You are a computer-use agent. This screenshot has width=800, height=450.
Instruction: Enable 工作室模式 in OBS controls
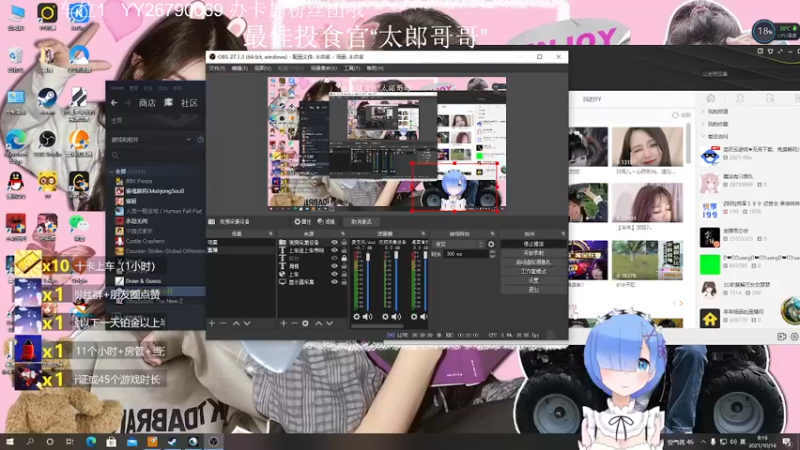click(x=533, y=271)
